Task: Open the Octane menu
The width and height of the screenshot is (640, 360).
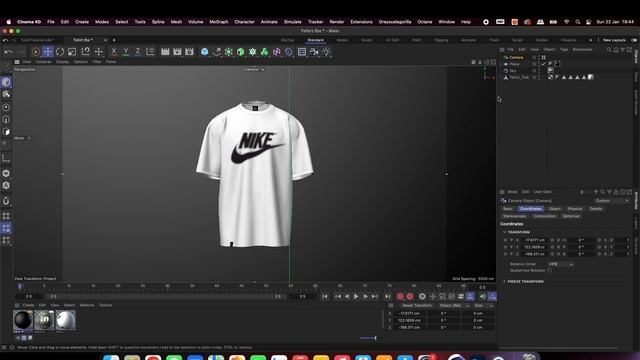Action: 424,22
